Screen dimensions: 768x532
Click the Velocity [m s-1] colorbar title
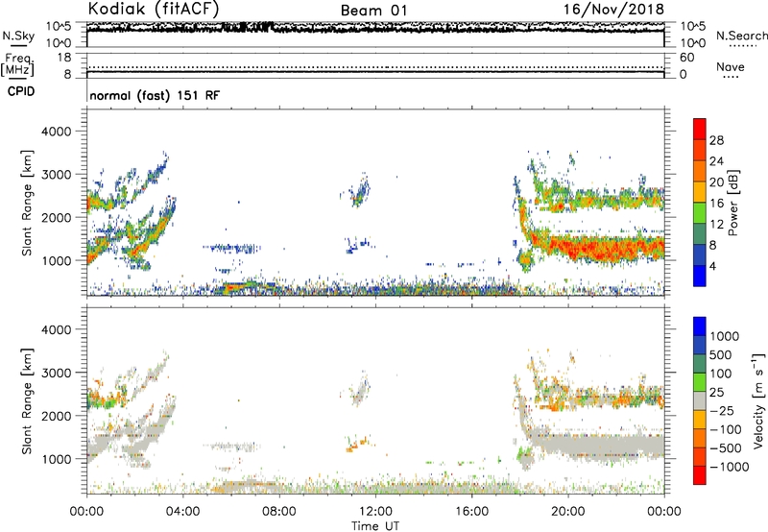point(758,401)
